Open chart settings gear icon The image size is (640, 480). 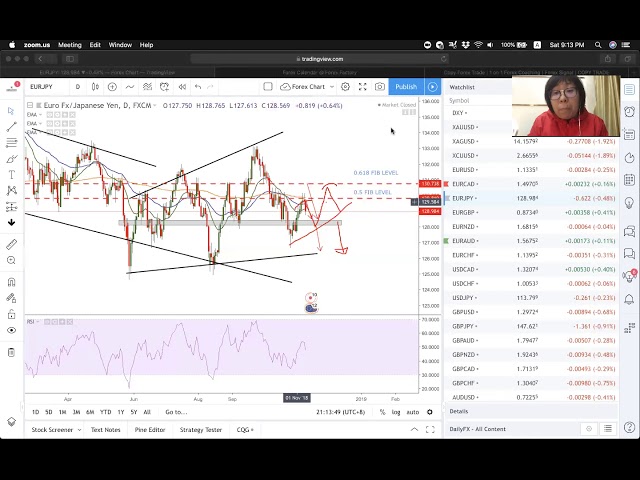346,87
